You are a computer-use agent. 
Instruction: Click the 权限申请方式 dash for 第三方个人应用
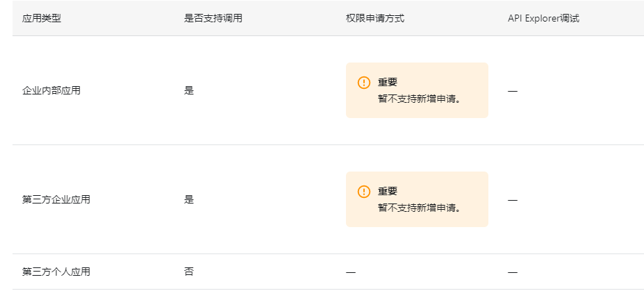351,272
